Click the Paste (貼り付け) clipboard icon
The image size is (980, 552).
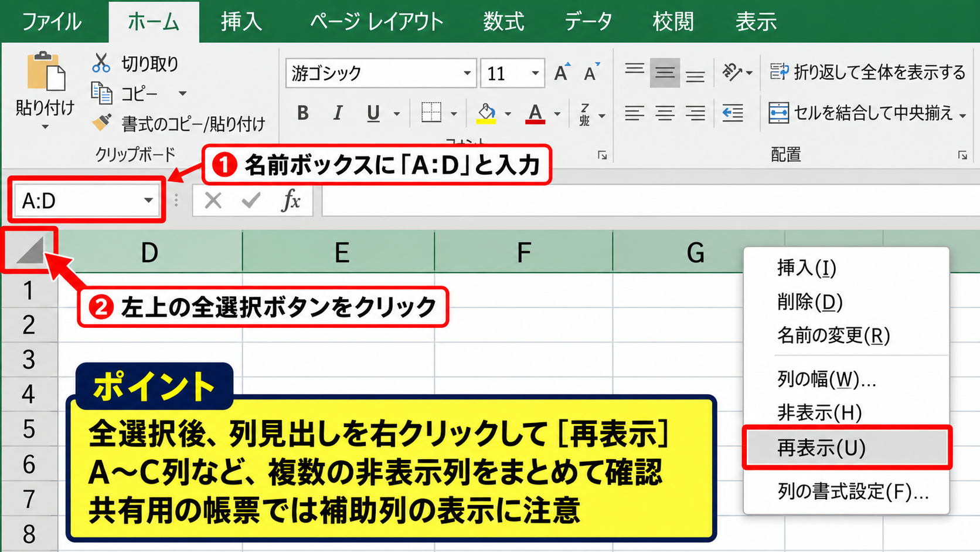tap(46, 72)
